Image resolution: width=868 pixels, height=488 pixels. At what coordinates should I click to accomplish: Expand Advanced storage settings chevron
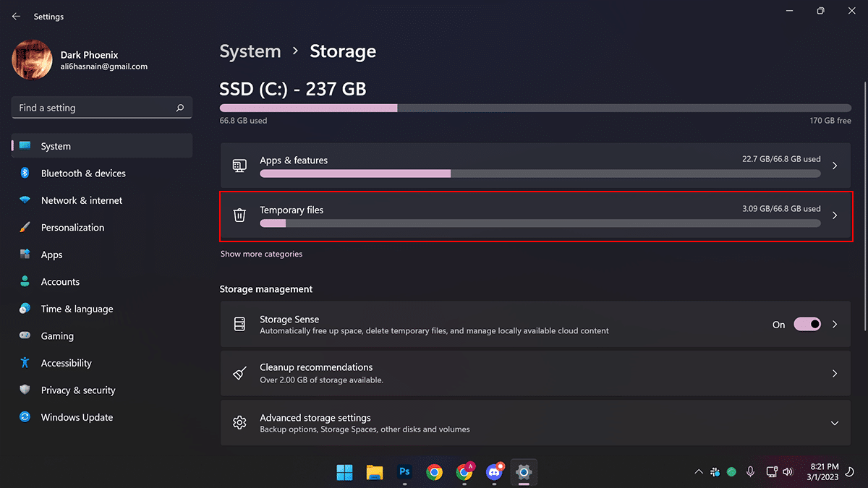(835, 423)
